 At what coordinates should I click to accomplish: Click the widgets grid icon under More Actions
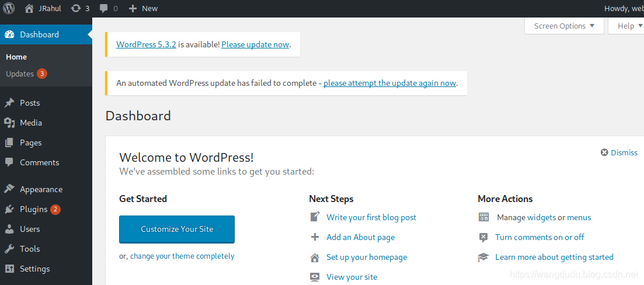pos(484,217)
